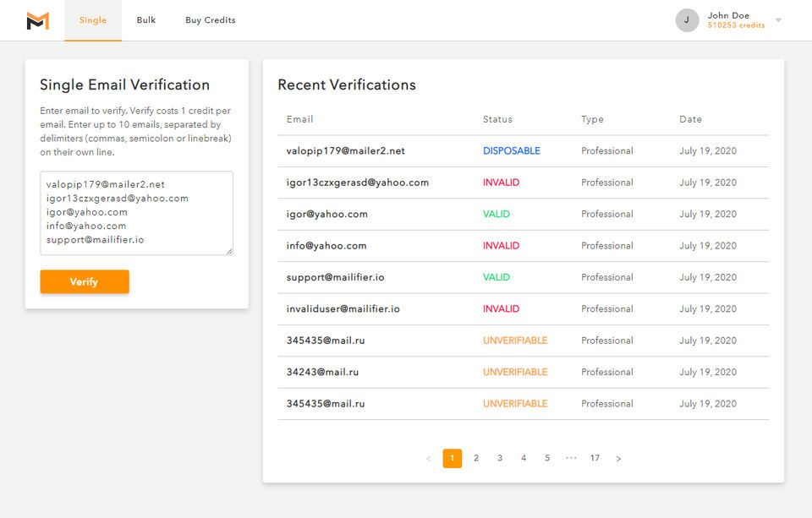This screenshot has height=518, width=812.
Task: Select info@yahoo.com in the table
Action: (326, 246)
